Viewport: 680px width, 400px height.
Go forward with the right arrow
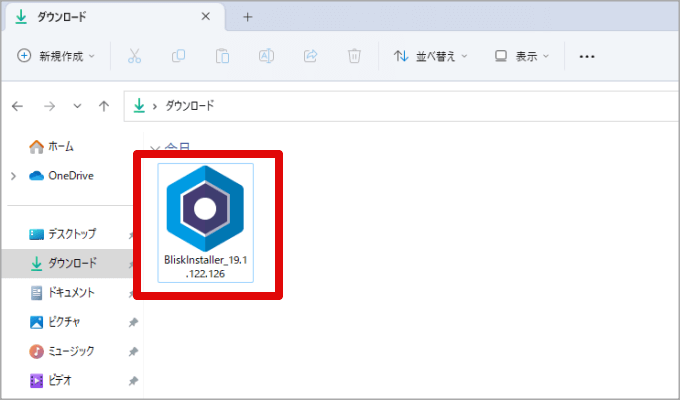tap(49, 106)
